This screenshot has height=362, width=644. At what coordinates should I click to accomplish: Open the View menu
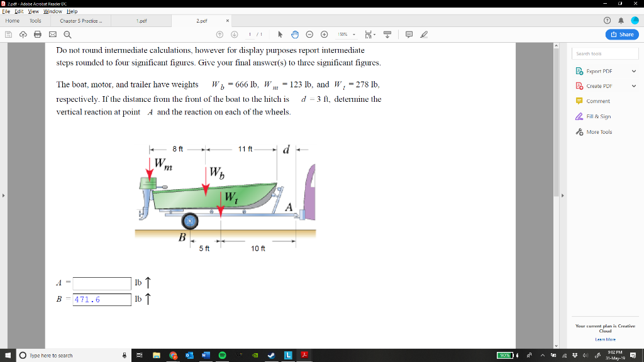coord(33,11)
